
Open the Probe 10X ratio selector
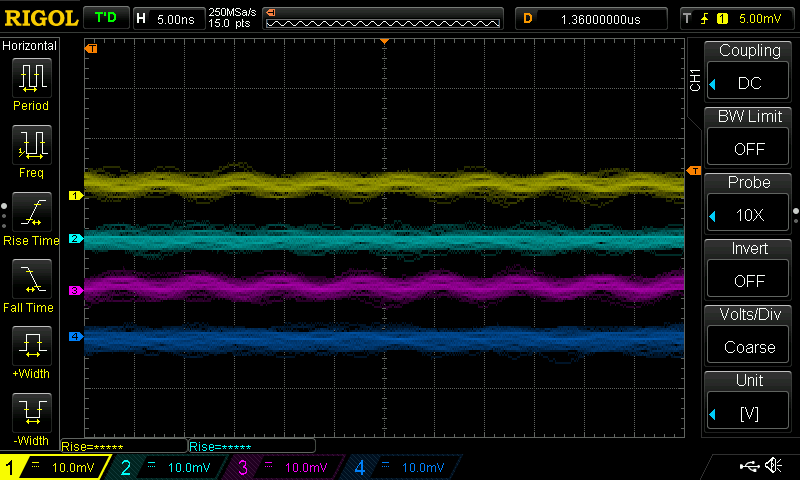(x=749, y=214)
